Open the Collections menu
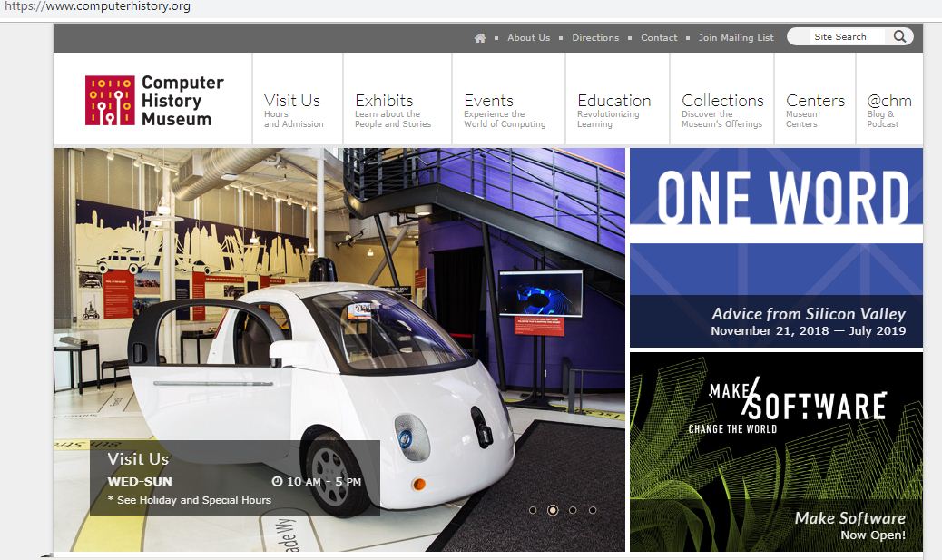This screenshot has width=942, height=560. coord(721,100)
